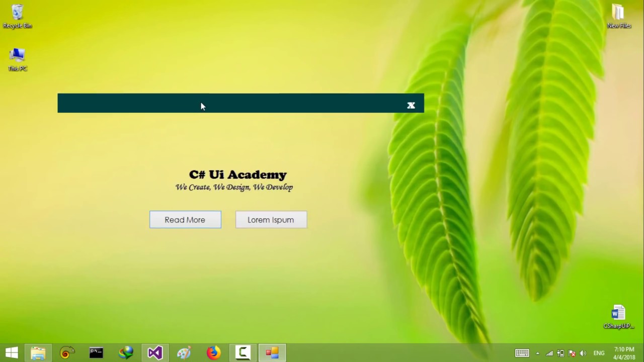Open Internet Download Manager taskbar icon
Image resolution: width=644 pixels, height=362 pixels.
point(126,353)
